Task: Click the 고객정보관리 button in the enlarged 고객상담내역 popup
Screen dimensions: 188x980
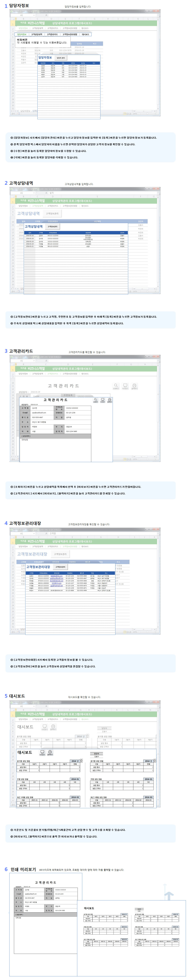Action: (x=52, y=226)
